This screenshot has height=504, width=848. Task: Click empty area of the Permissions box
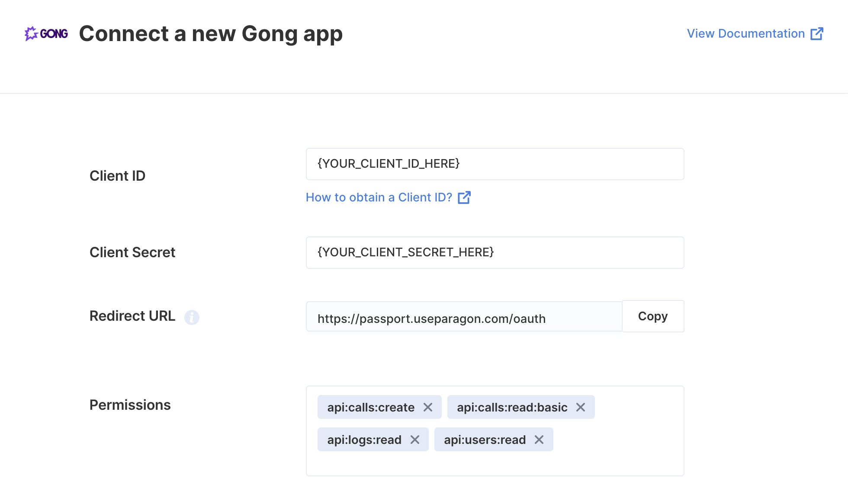click(x=619, y=458)
